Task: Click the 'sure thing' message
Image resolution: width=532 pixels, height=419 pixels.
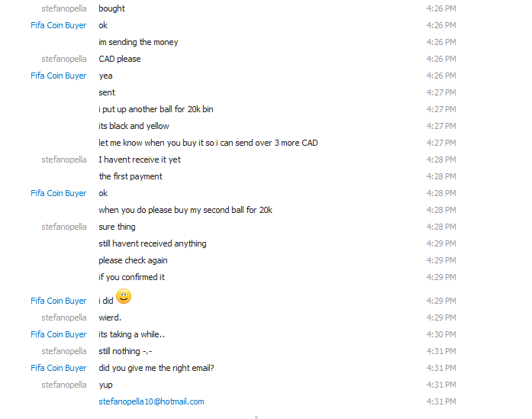Action: coord(117,227)
